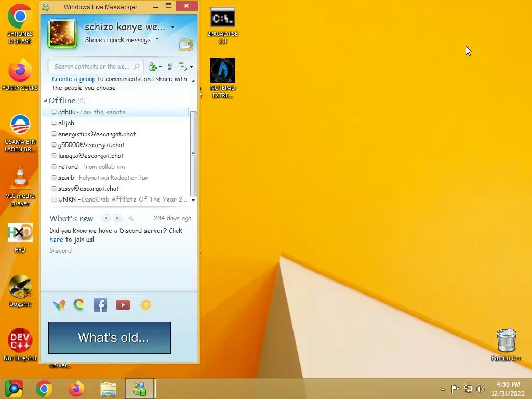Click the 'schizo kanye we...' display name

click(125, 27)
